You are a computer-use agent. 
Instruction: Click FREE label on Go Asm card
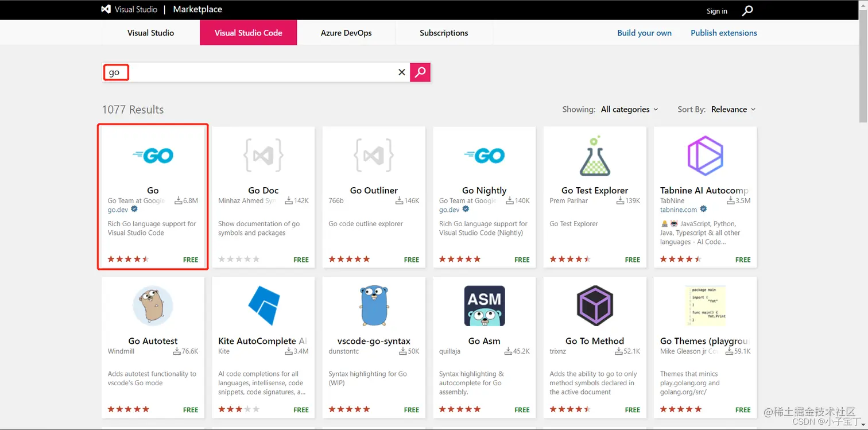tap(522, 410)
